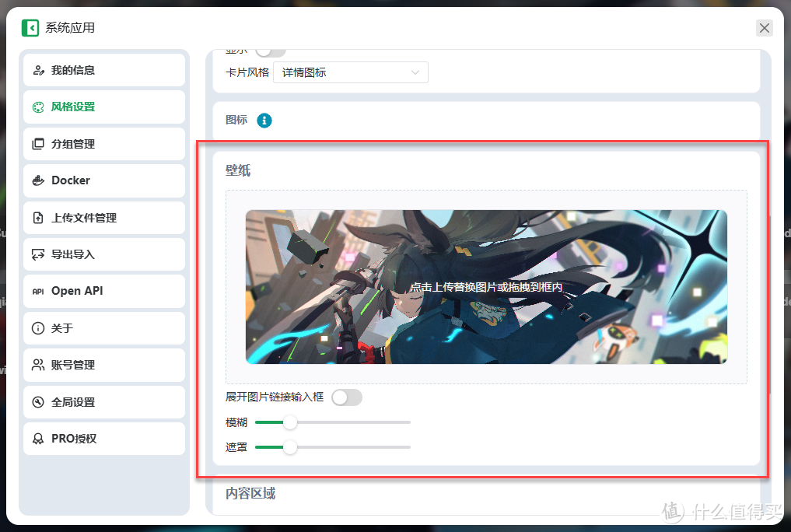Go to Docker settings
Viewport: 791px width, 532px height.
[104, 180]
